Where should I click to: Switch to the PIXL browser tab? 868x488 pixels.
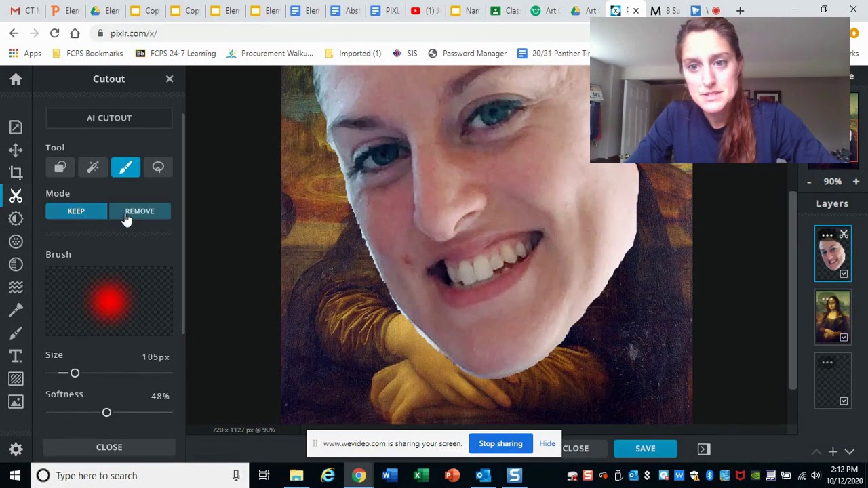tap(386, 11)
